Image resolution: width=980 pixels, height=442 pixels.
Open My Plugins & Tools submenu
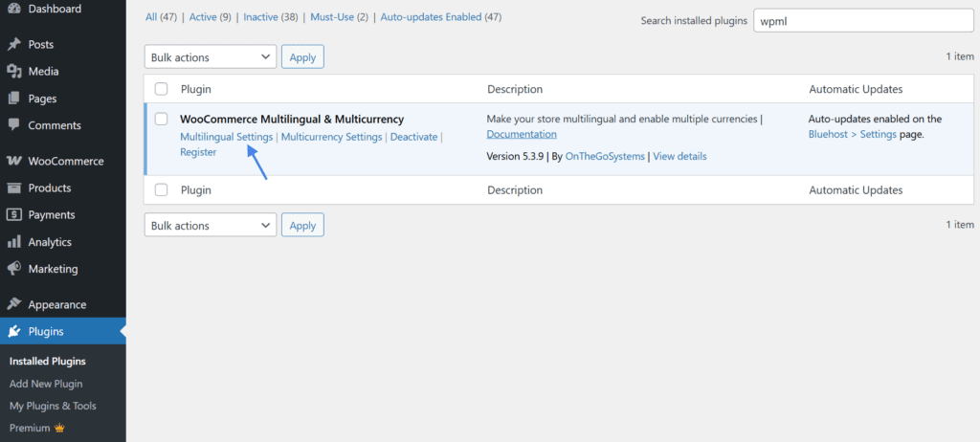pyautogui.click(x=53, y=406)
